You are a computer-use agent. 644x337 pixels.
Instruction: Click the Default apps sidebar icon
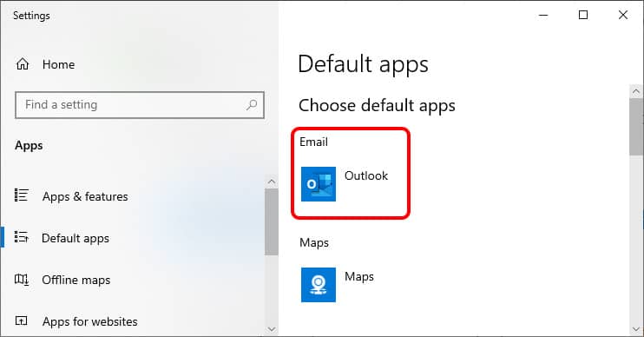[22, 237]
